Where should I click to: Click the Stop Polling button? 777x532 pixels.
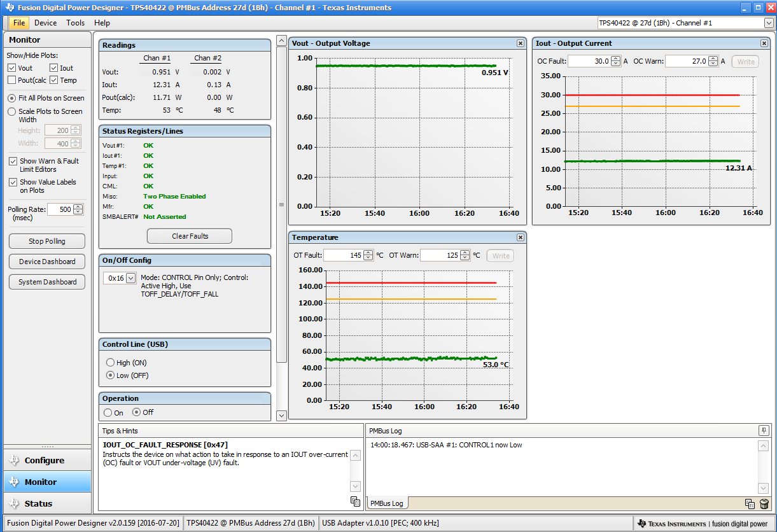click(x=47, y=241)
